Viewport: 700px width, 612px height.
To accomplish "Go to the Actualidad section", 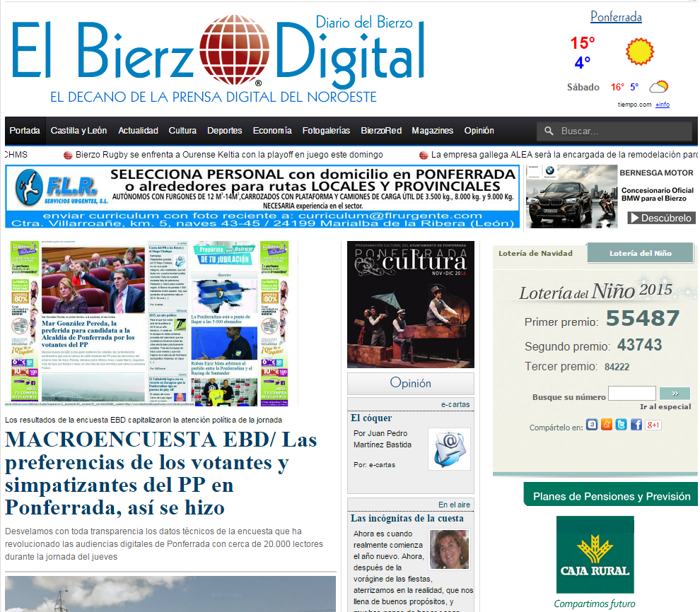I will tap(138, 131).
